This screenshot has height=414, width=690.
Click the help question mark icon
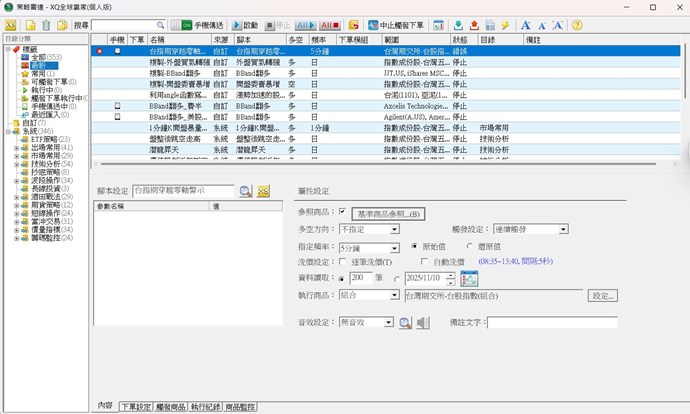578,24
